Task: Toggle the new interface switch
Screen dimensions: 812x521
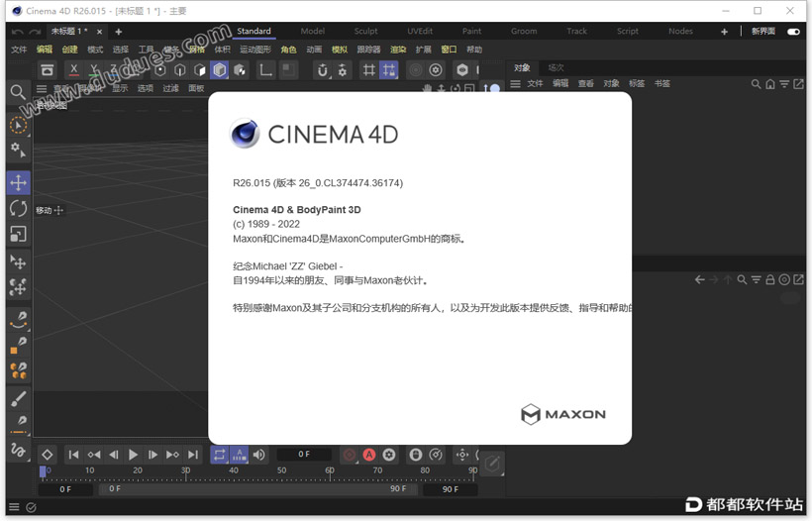Action: pos(793,32)
